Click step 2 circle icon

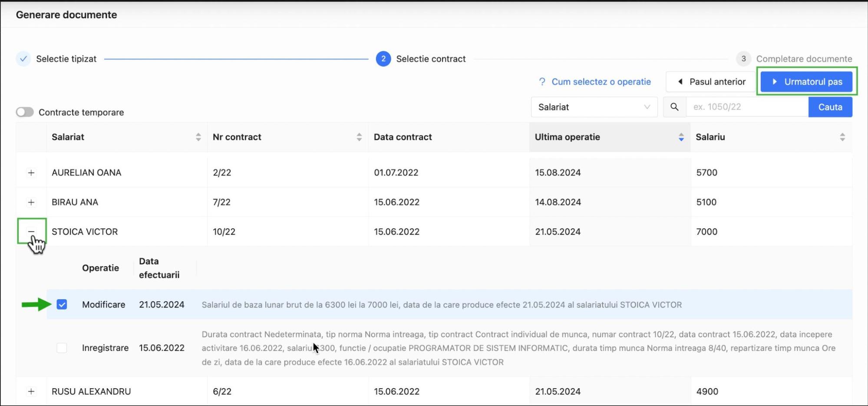383,59
